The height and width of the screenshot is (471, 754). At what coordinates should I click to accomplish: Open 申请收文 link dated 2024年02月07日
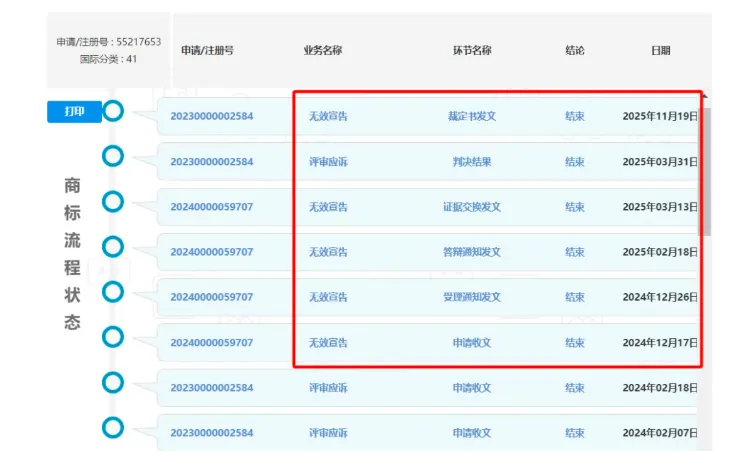[472, 433]
